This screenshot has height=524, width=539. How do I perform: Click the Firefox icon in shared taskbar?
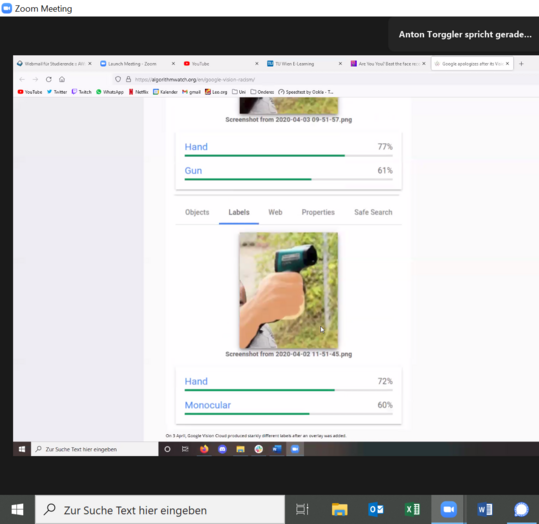[204, 449]
